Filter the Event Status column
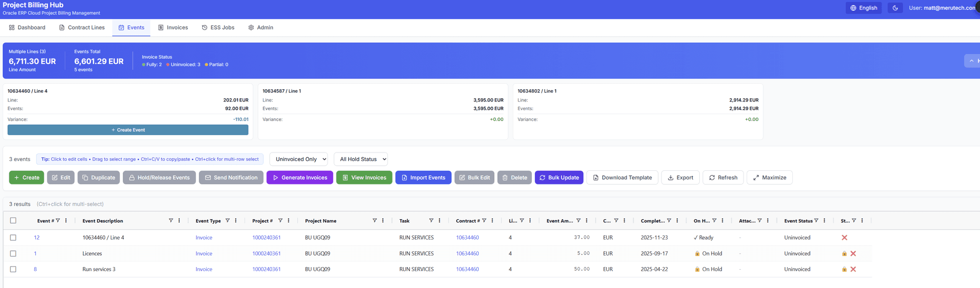 [816, 221]
